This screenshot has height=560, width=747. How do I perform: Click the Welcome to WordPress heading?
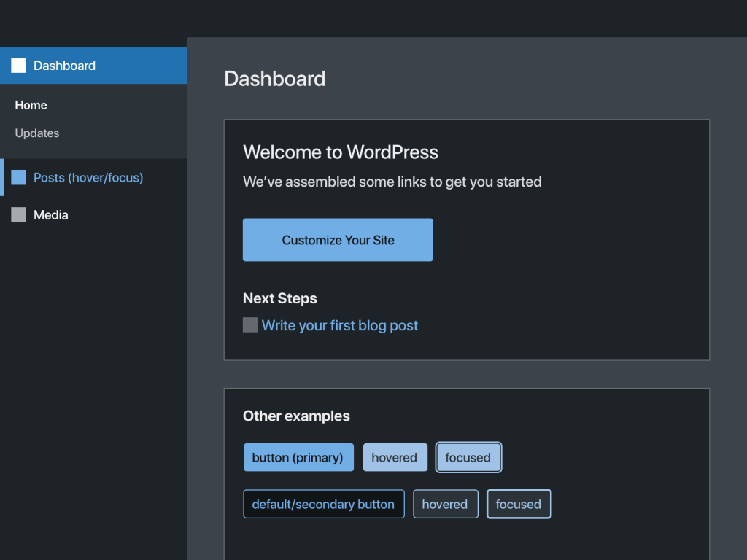click(341, 152)
